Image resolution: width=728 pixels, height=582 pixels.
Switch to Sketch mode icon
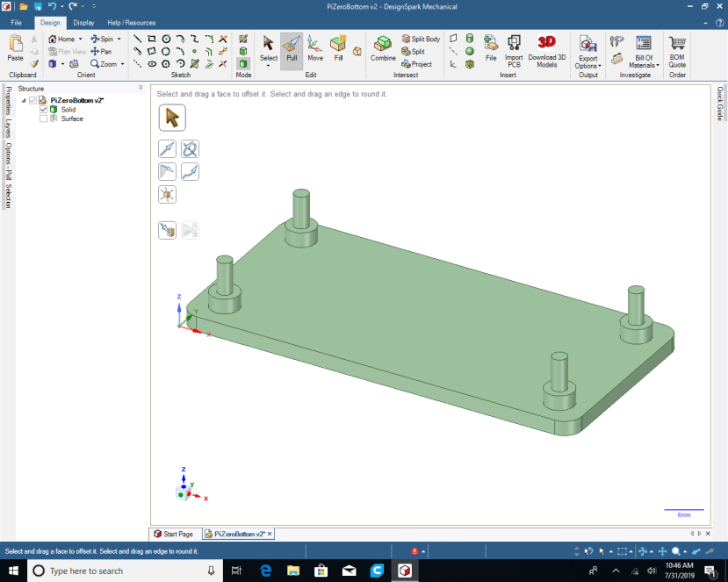tap(243, 39)
